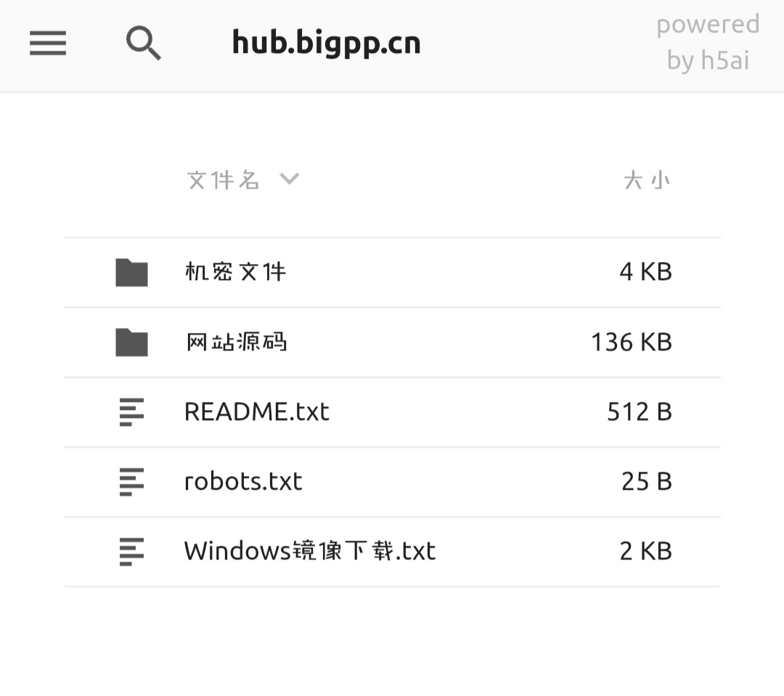
Task: Follow the powered by h5ai link
Action: click(x=708, y=43)
